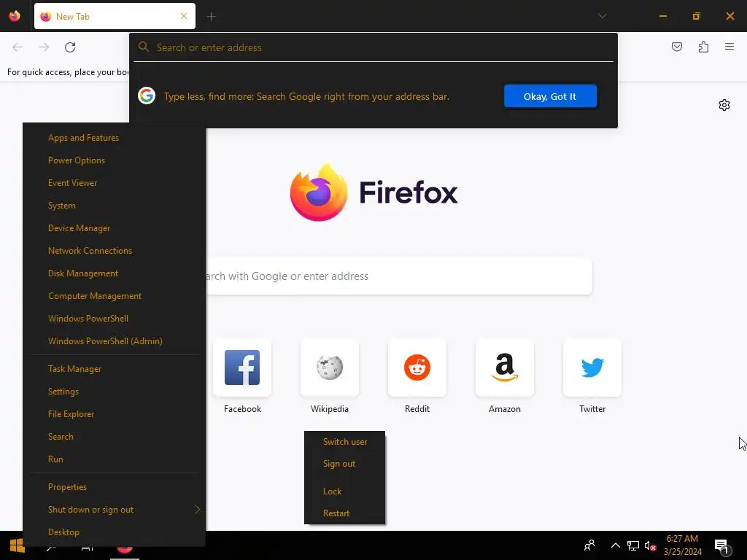Go forward using the forward arrow
This screenshot has height=560, width=747.
tap(44, 47)
